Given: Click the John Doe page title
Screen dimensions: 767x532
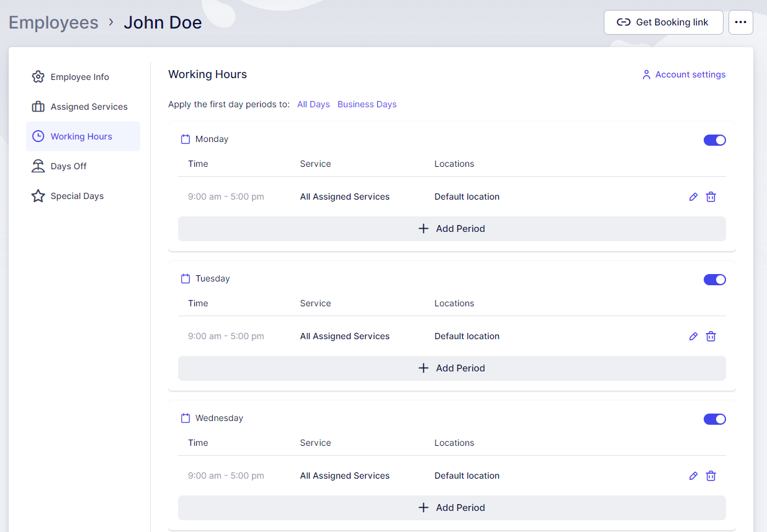Looking at the screenshot, I should tap(163, 22).
